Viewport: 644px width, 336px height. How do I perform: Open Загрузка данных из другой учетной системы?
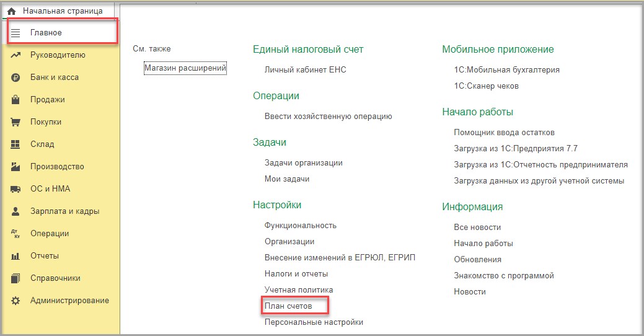click(539, 181)
